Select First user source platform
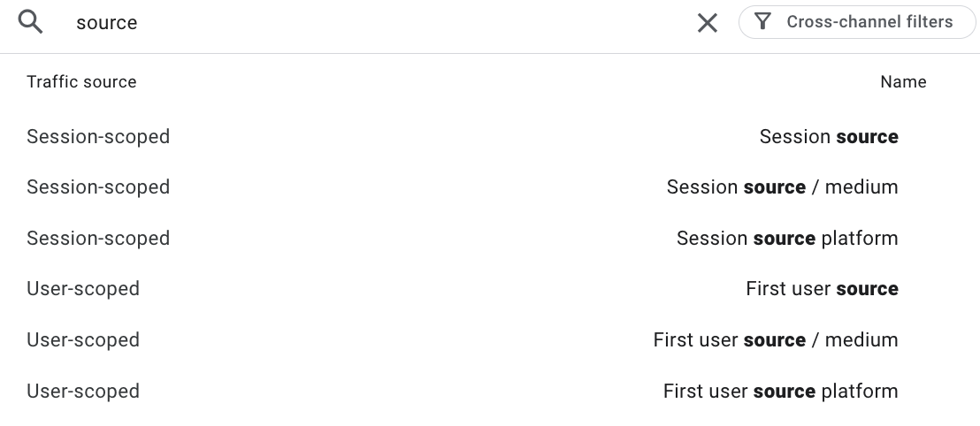 [780, 392]
